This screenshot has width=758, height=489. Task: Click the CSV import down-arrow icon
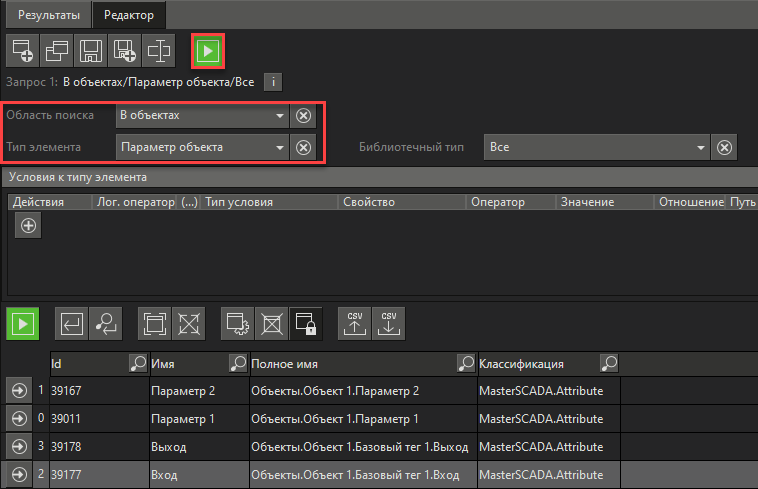[x=389, y=323]
